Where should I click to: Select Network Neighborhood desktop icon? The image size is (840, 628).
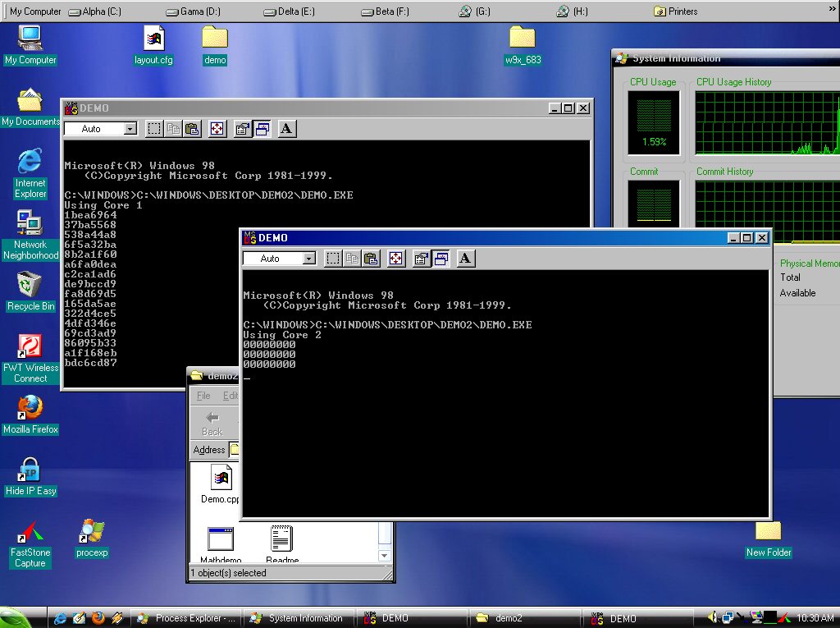pyautogui.click(x=30, y=235)
